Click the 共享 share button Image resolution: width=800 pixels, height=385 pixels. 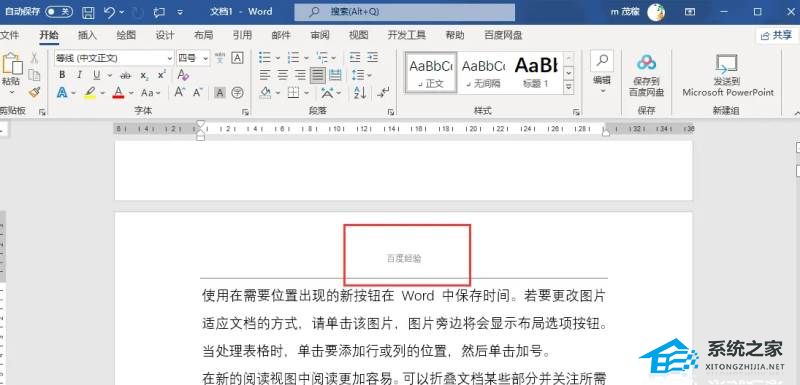776,35
